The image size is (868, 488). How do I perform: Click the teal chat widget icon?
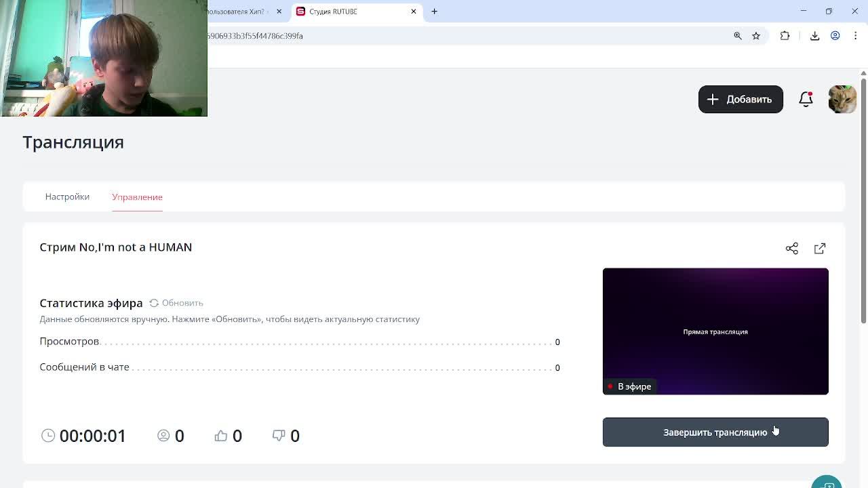click(x=827, y=483)
